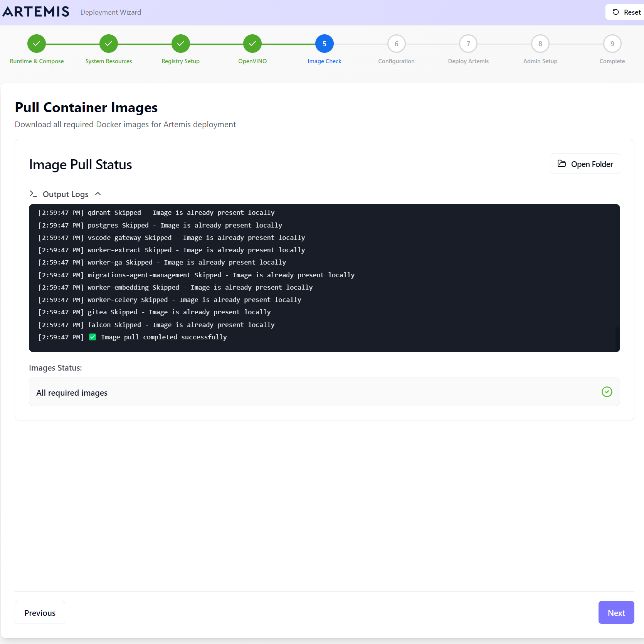Screen dimensions: 644x644
Task: Proceed with the Next button
Action: (x=616, y=612)
